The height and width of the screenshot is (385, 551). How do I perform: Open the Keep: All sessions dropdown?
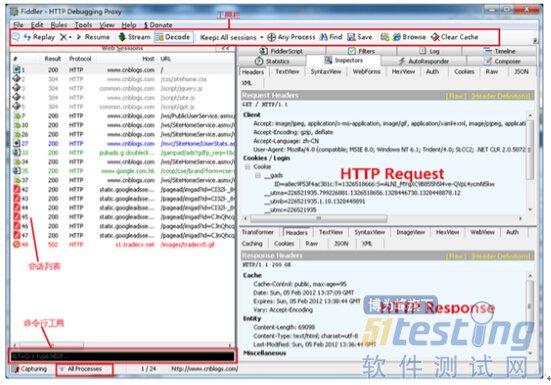[x=232, y=37]
